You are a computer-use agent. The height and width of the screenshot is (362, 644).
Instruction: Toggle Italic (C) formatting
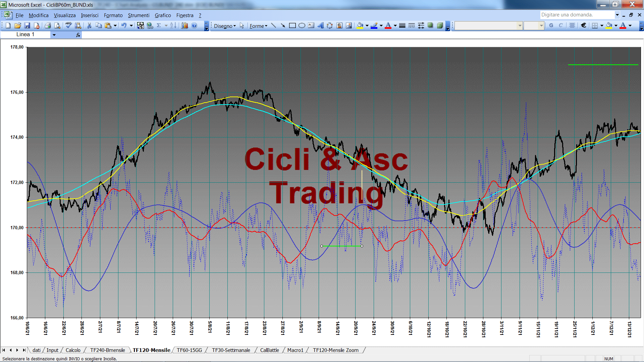coord(561,25)
